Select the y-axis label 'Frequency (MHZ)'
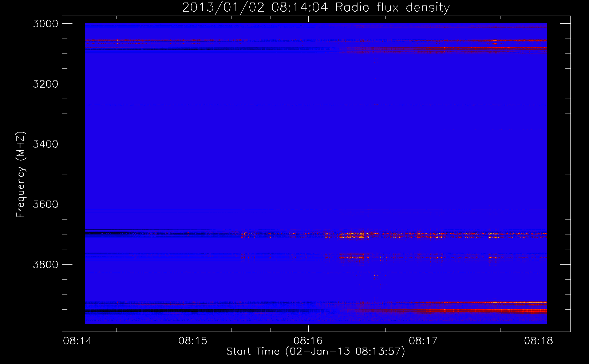The height and width of the screenshot is (364, 589). (x=21, y=174)
